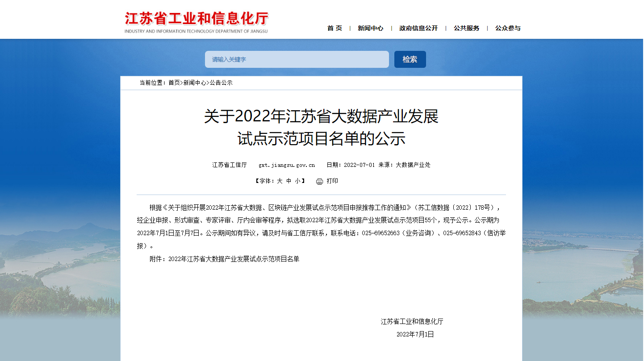The image size is (644, 361).
Task: Click 首页 in the breadcrumb path
Action: pos(174,83)
